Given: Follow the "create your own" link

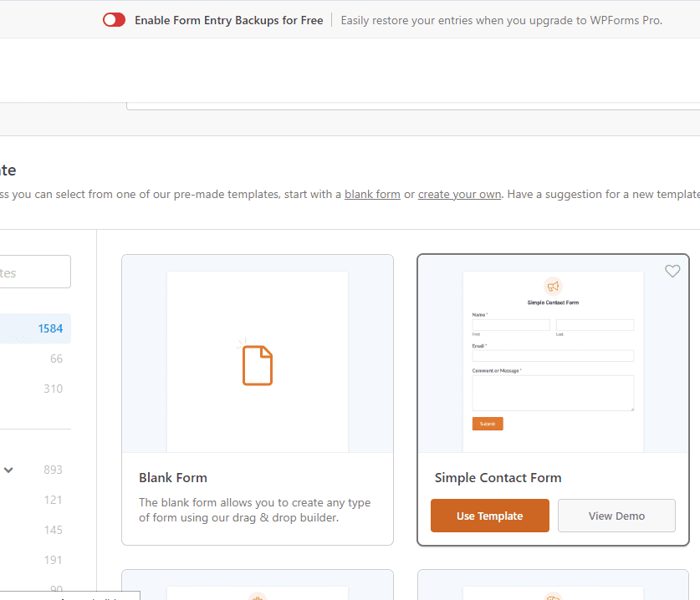Looking at the screenshot, I should 459,194.
